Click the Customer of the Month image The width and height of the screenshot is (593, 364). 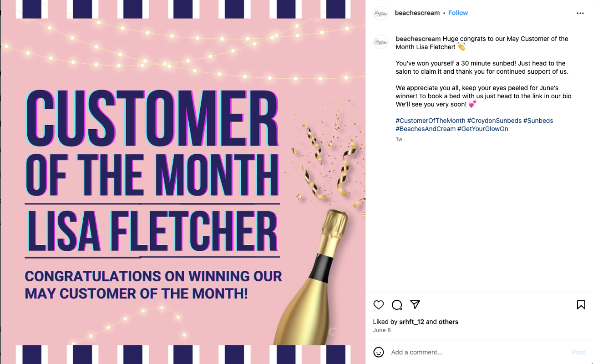coord(183,182)
